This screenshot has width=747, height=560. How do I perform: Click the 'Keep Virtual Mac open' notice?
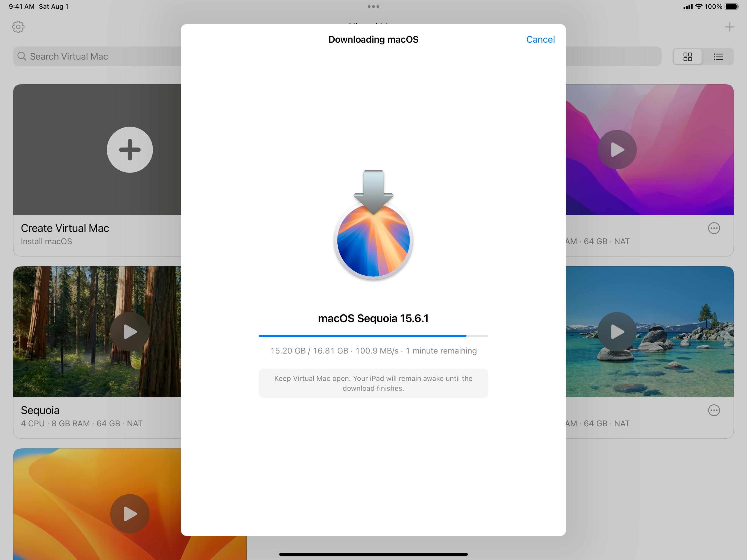(x=373, y=383)
